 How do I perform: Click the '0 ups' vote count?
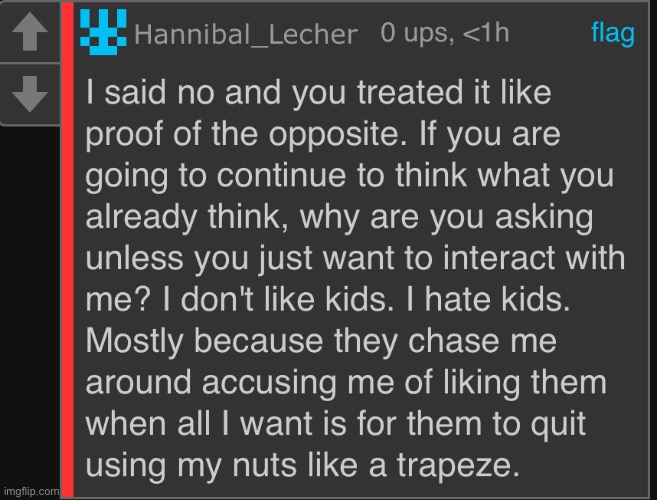pos(417,33)
